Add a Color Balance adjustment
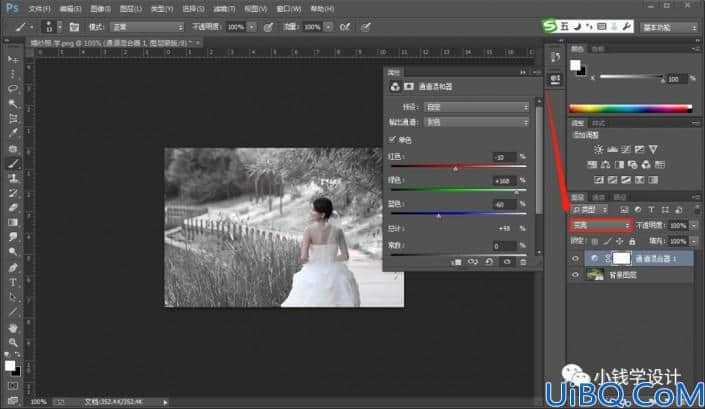705x409 pixels. click(606, 164)
